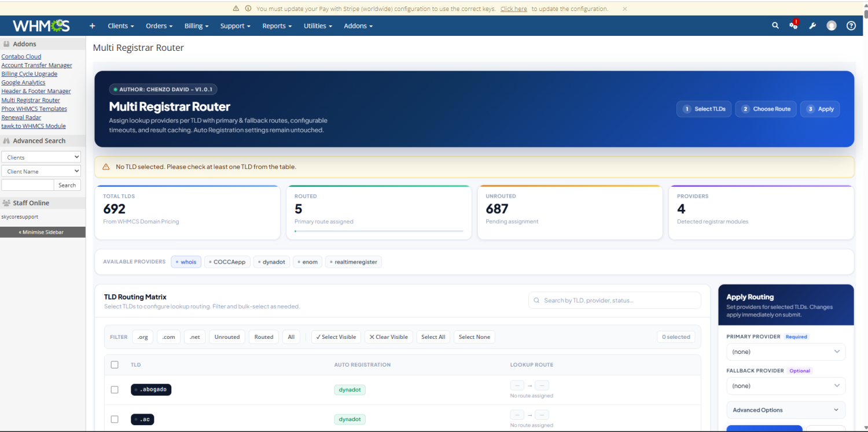Click the info circle icon in the Stripe banner

248,9
